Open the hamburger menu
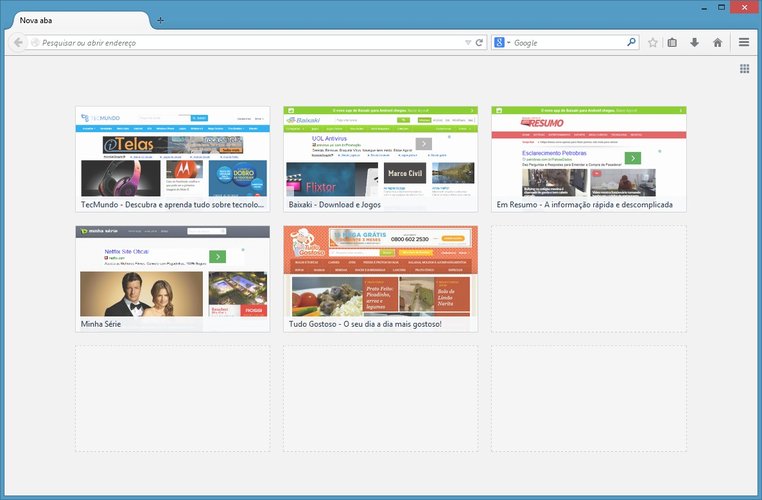This screenshot has height=500, width=762. (744, 42)
